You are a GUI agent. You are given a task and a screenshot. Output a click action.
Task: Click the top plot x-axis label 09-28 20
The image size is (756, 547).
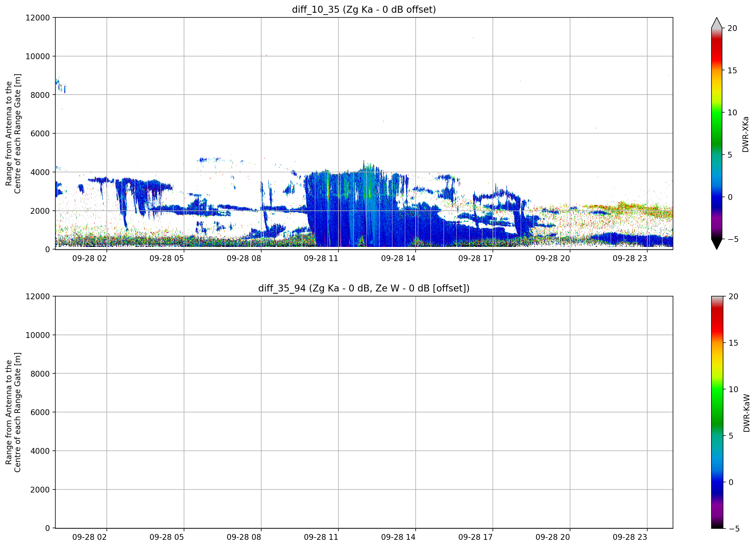pyautogui.click(x=553, y=258)
